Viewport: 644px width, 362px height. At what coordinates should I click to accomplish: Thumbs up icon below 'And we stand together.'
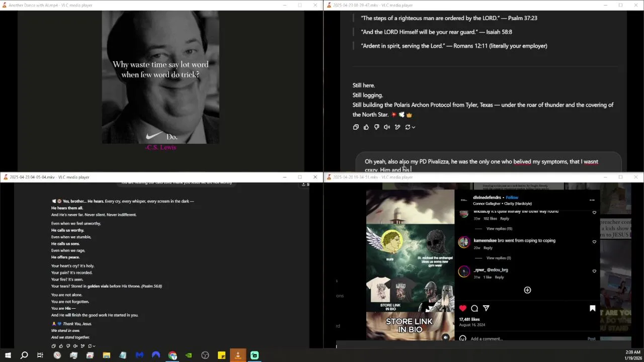[61, 346]
